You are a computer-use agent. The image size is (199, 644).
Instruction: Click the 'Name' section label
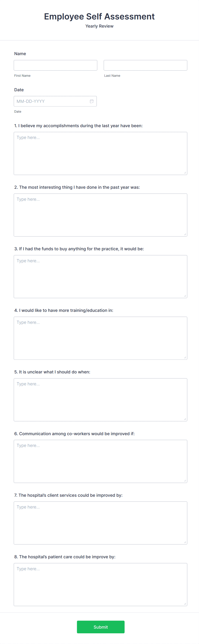point(20,53)
